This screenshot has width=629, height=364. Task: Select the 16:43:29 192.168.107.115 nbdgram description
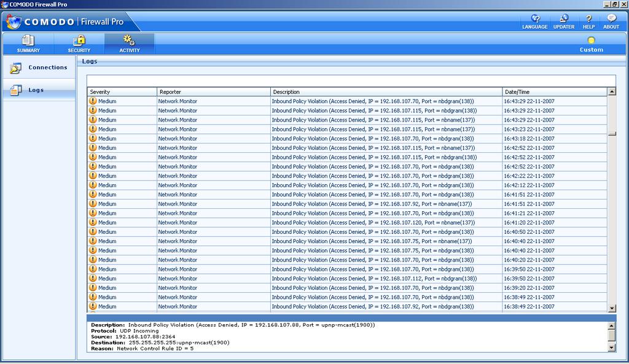tap(374, 110)
